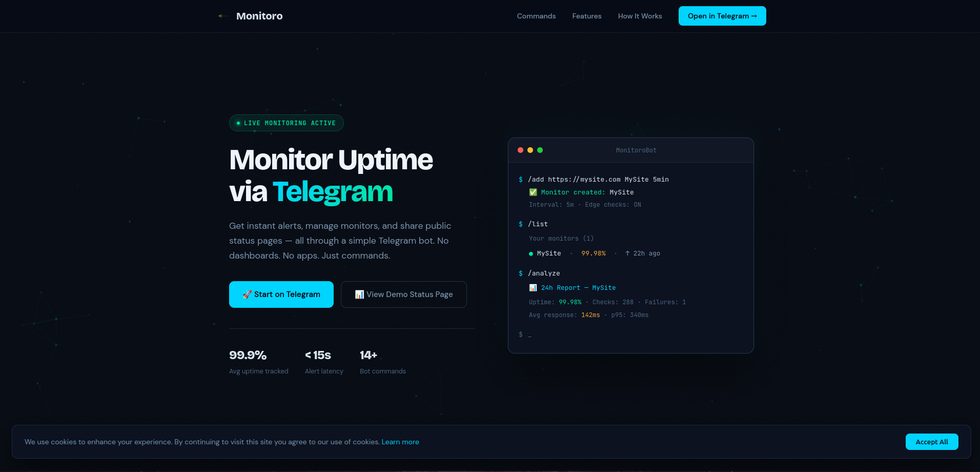Viewport: 980px width, 472px height.
Task: Click the up arrow before 22h ago
Action: coord(627,253)
